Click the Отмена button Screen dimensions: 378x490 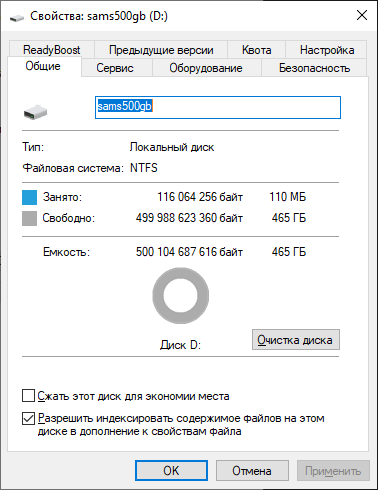(x=252, y=471)
